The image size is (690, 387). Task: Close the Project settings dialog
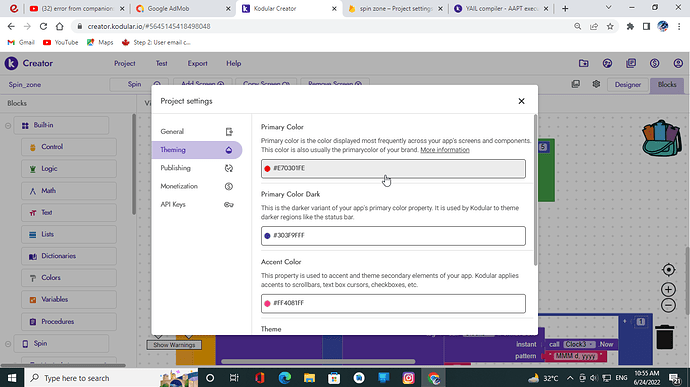[x=521, y=101]
